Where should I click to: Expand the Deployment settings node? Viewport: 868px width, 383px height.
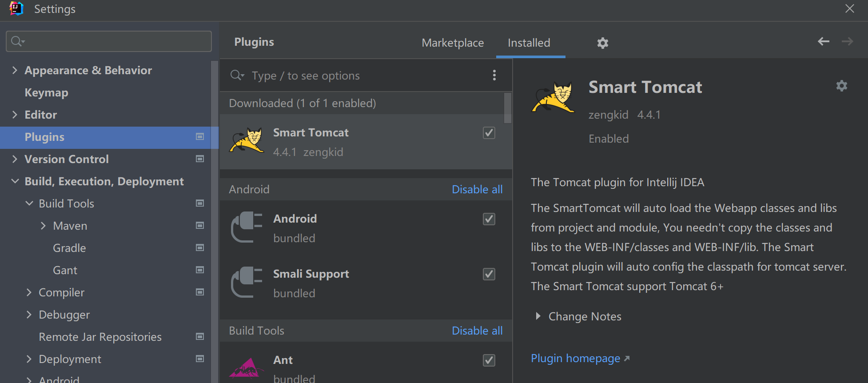(x=29, y=359)
